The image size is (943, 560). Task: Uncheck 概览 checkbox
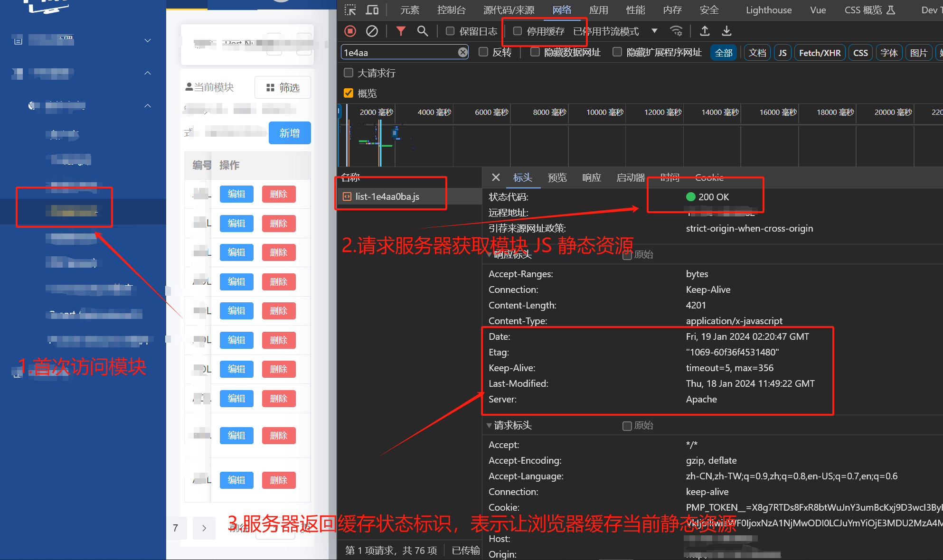pyautogui.click(x=349, y=93)
